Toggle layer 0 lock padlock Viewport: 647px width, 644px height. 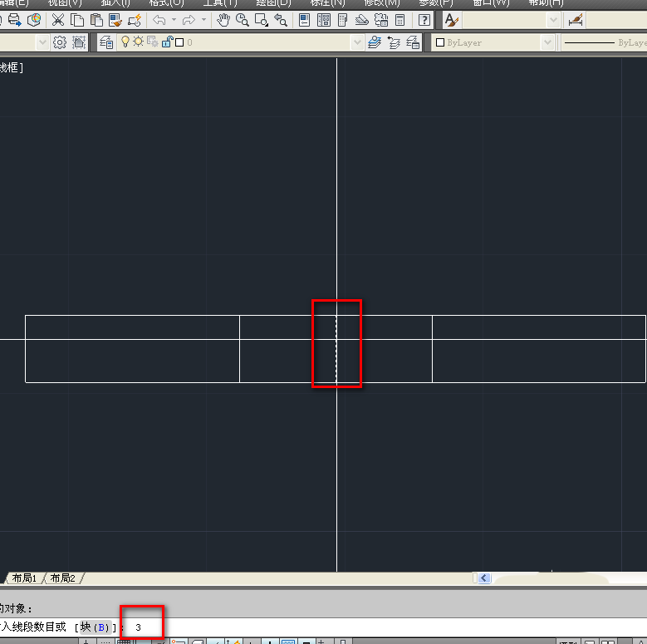pos(168,42)
